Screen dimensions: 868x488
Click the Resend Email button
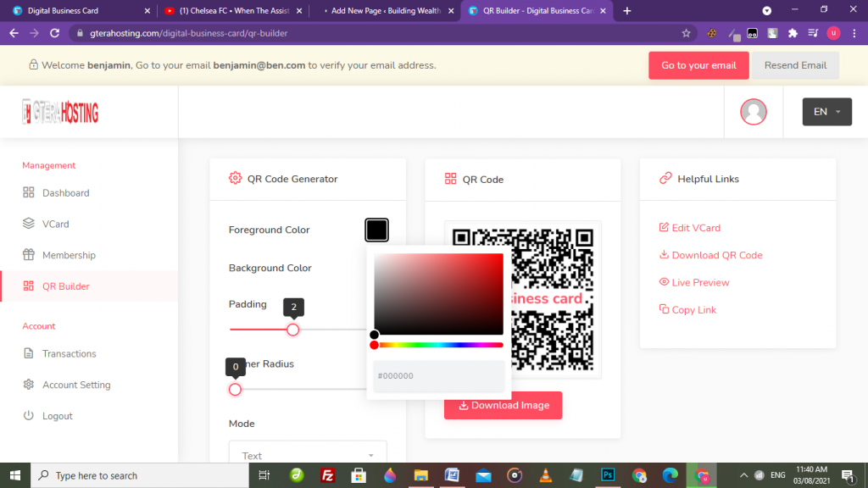click(x=795, y=65)
